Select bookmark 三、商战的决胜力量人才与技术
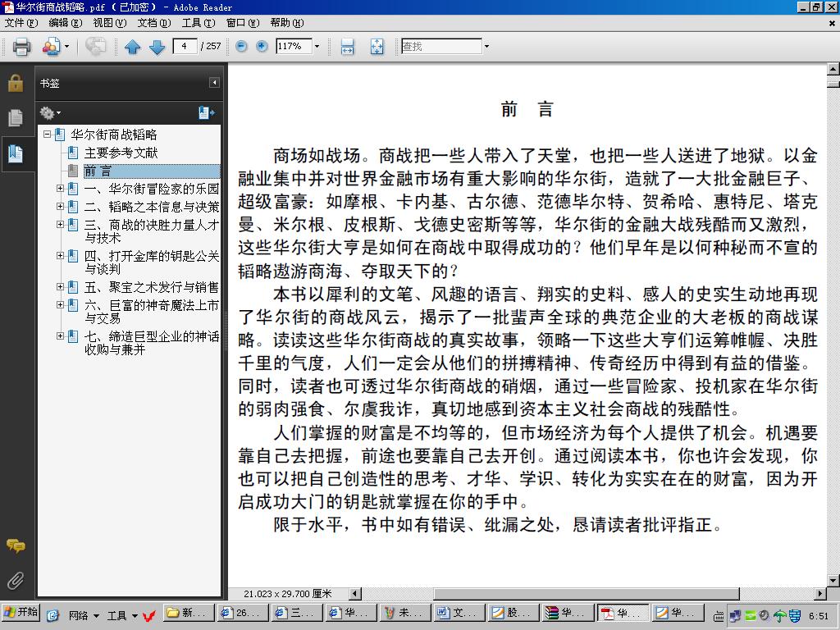The image size is (840, 630). (152, 231)
